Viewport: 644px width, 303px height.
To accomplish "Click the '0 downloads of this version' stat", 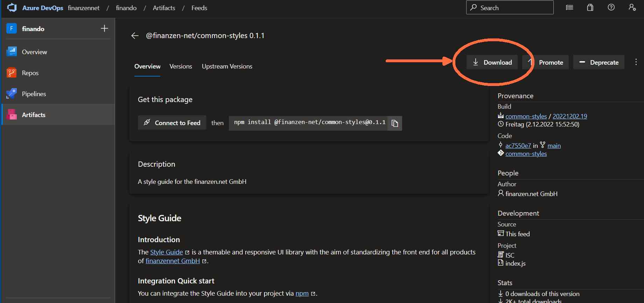I will (542, 294).
